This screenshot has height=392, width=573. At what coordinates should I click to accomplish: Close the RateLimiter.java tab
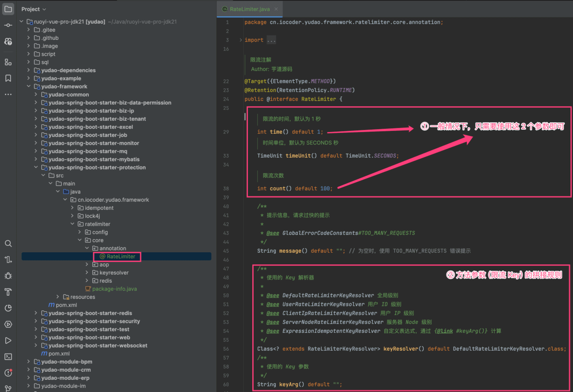pos(276,9)
